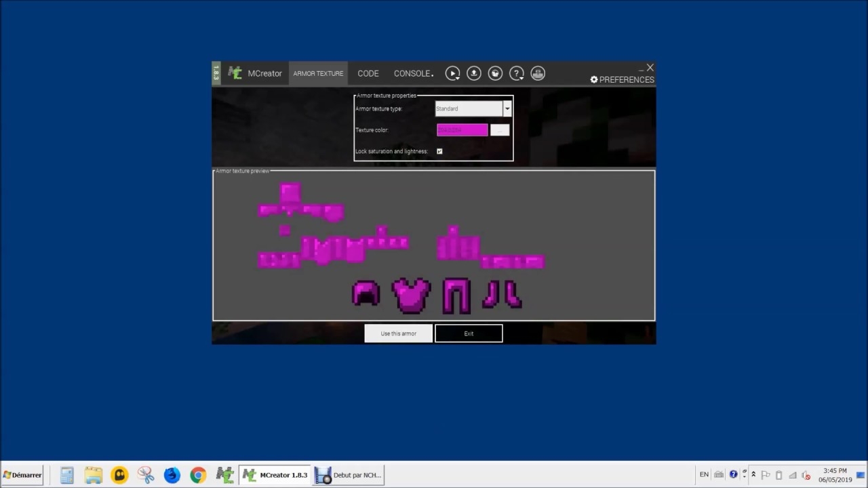
Task: Click the 1.8.3 version label tab
Action: click(x=216, y=73)
